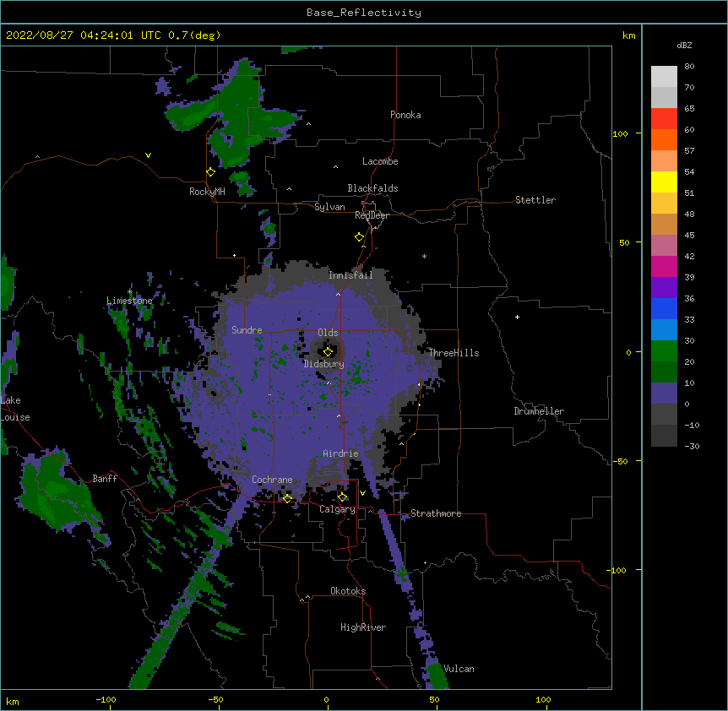Select the blue 36 dBZ legend swatch
Viewport: 728px width, 711px height.
(664, 308)
